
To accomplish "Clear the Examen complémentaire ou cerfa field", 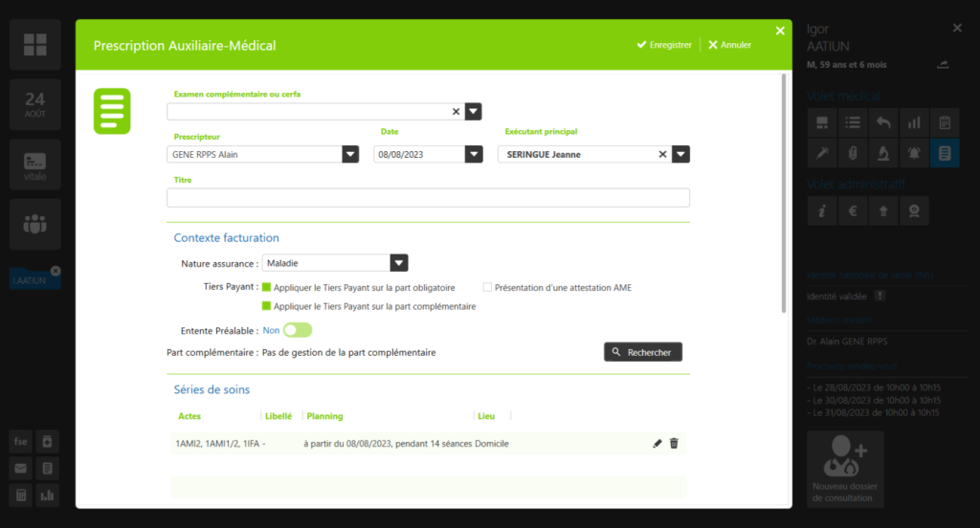I will (x=457, y=112).
